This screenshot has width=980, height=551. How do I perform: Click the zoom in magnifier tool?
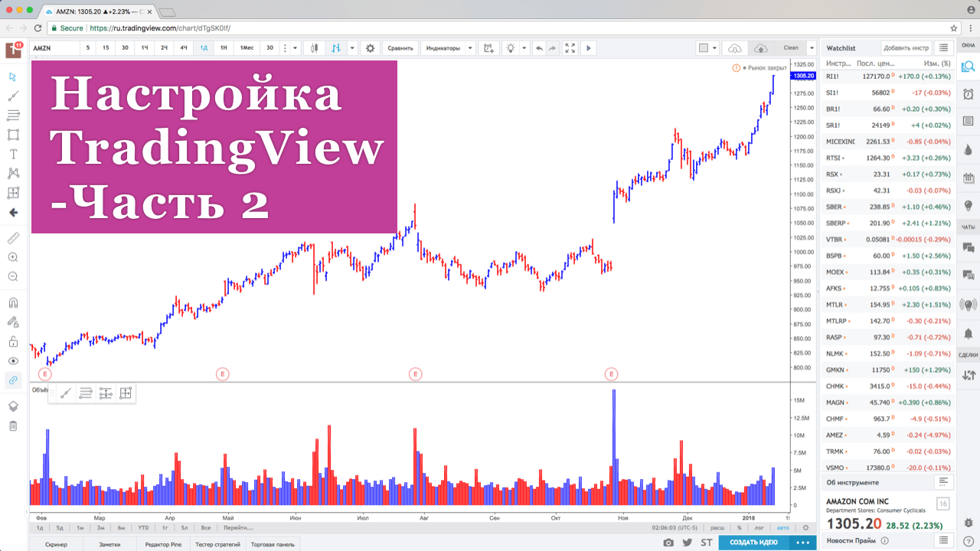click(x=13, y=257)
